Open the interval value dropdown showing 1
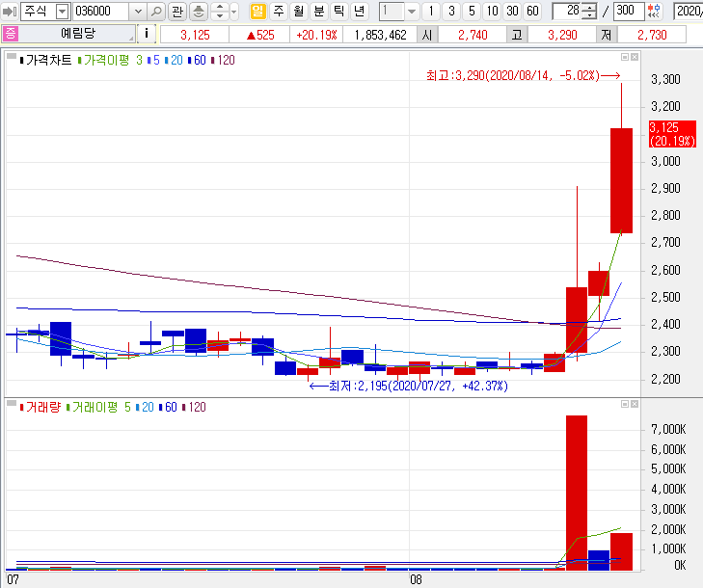This screenshot has width=703, height=588. click(x=412, y=12)
